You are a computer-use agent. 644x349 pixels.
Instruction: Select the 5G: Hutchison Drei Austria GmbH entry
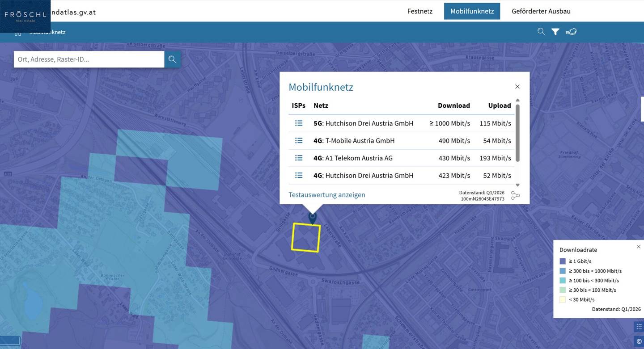tap(364, 123)
